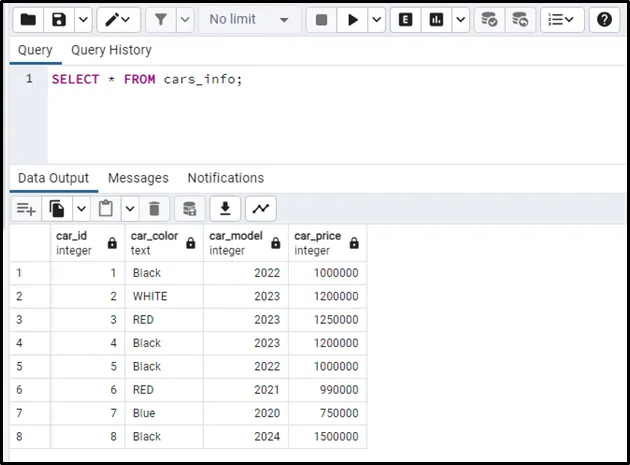Click the Add row icon in results toolbar
Screen dimensions: 630x465
(x=26, y=208)
